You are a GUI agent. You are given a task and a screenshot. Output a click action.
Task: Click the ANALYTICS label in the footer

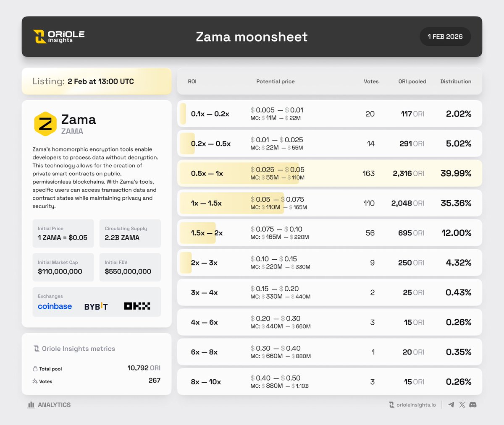pyautogui.click(x=54, y=405)
